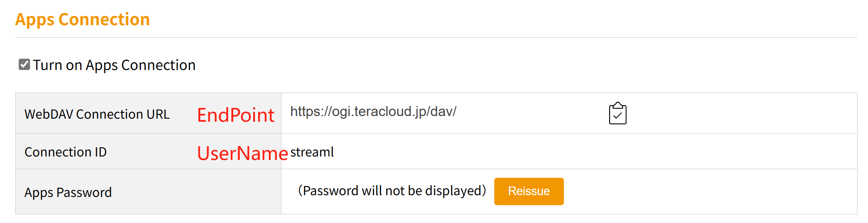This screenshot has width=868, height=223.
Task: Click the word Apps in the orange heading
Action: point(35,20)
